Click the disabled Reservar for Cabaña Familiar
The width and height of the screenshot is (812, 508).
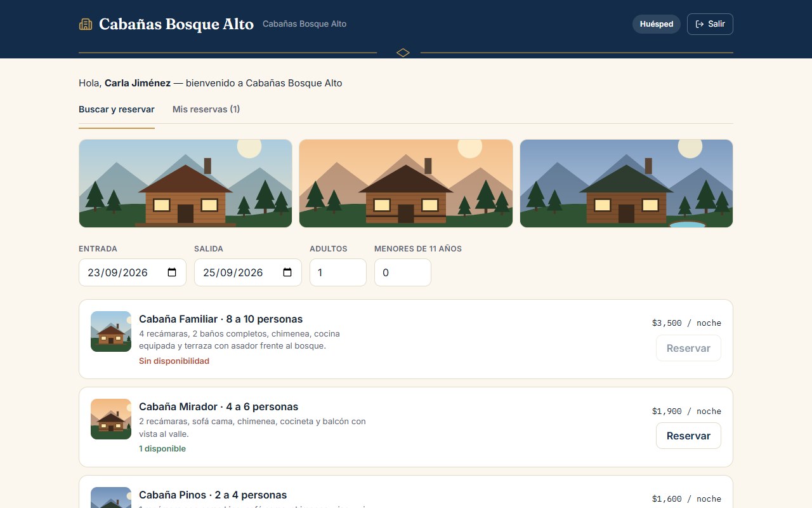(688, 348)
